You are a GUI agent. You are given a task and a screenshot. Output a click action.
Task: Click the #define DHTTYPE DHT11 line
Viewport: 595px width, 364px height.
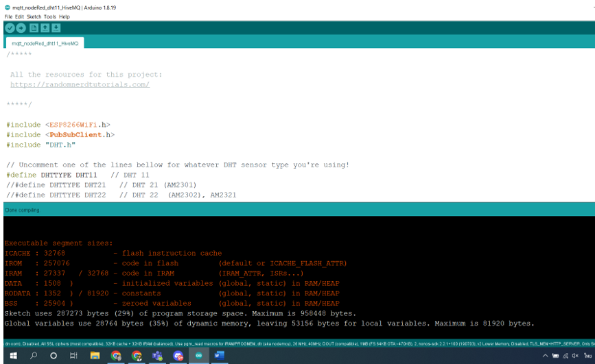(78, 175)
